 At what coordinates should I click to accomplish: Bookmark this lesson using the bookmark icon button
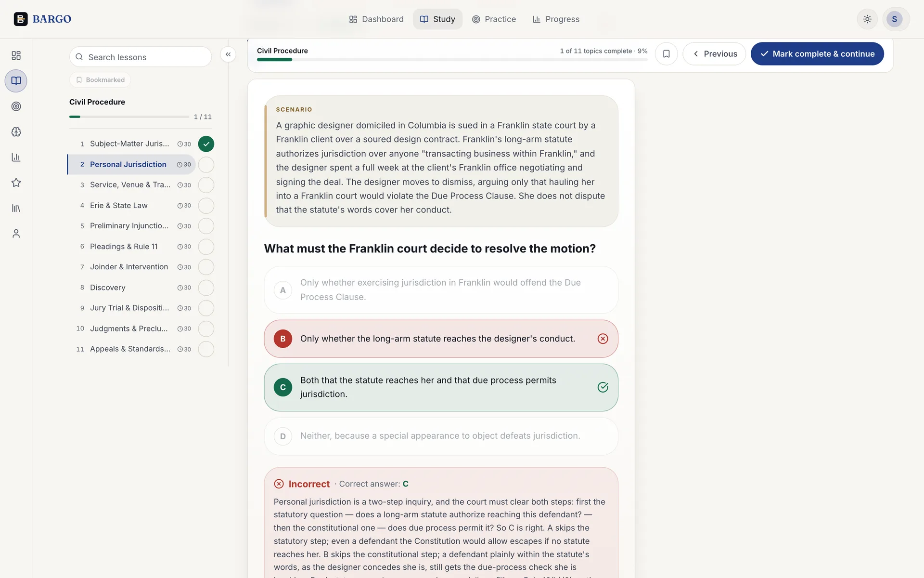(x=666, y=54)
